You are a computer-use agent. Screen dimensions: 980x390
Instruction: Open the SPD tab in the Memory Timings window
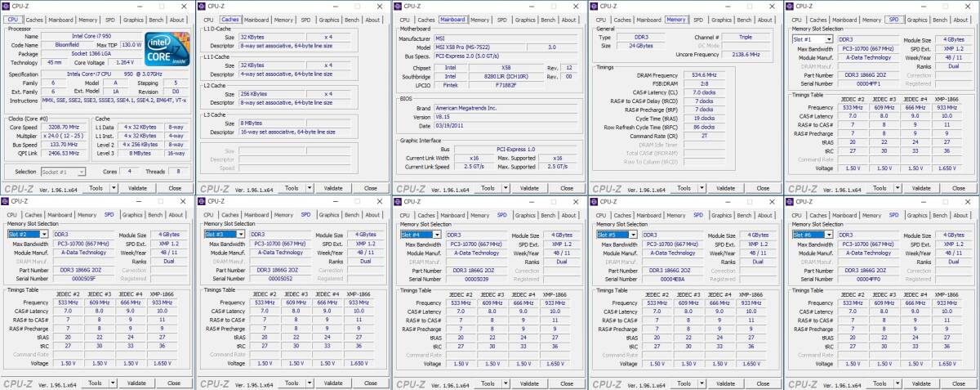click(x=697, y=20)
